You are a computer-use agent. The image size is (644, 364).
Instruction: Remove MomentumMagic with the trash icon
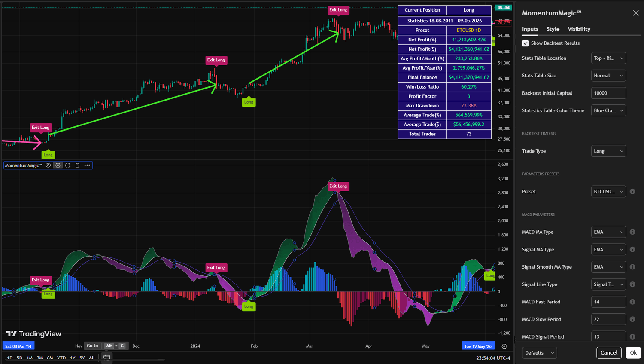[x=77, y=165]
